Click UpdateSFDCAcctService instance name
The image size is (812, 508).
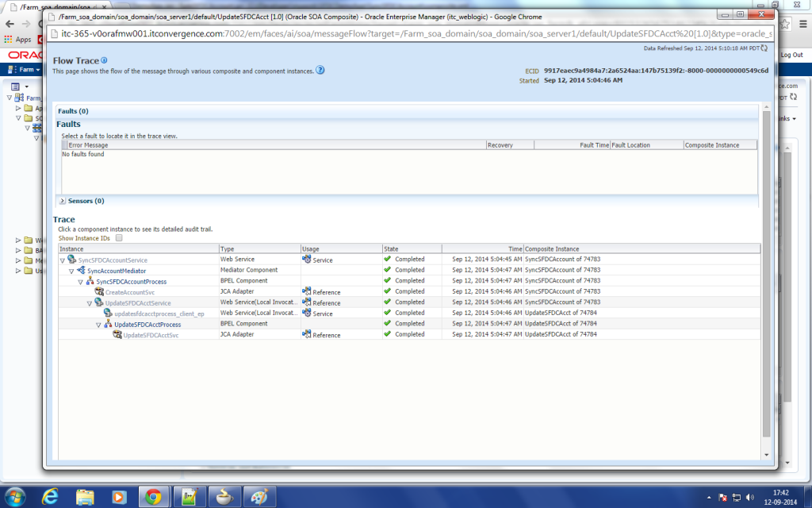[138, 302]
